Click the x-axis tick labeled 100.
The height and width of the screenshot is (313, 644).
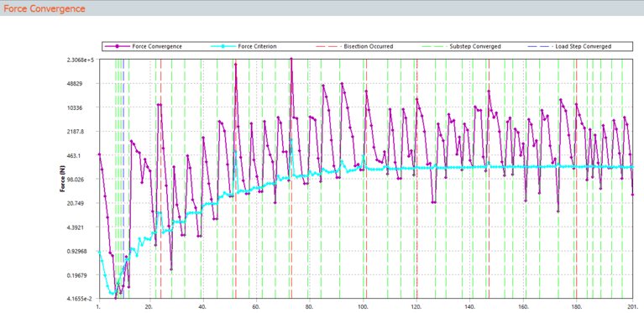363,306
